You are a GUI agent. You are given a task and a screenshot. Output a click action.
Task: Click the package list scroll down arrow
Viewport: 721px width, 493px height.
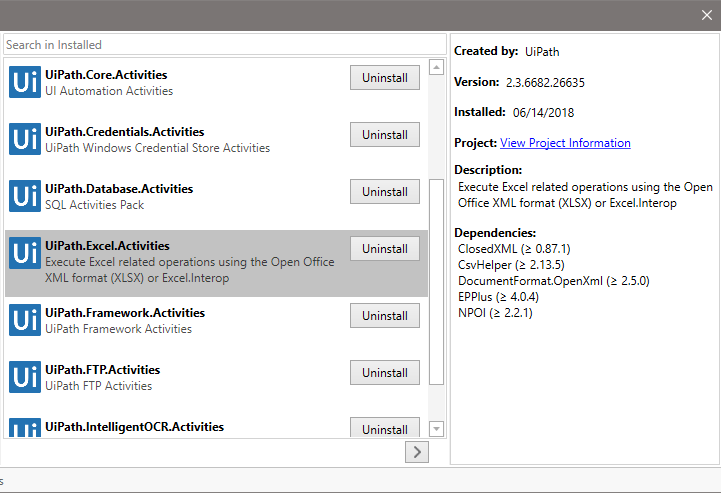pyautogui.click(x=436, y=429)
